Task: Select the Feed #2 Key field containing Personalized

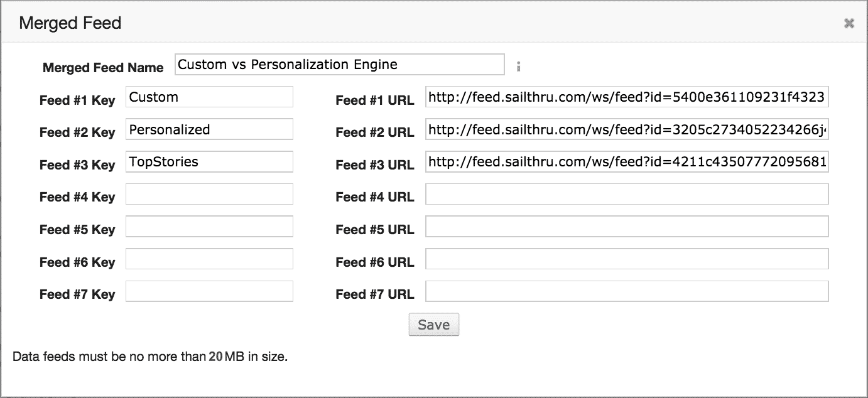Action: pyautogui.click(x=209, y=129)
